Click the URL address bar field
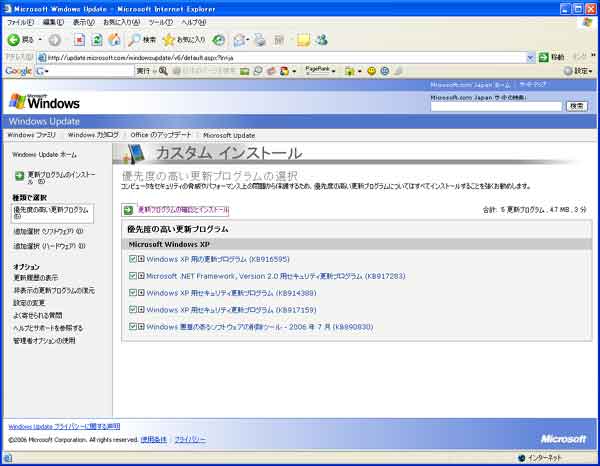This screenshot has height=466, width=600. coord(286,58)
